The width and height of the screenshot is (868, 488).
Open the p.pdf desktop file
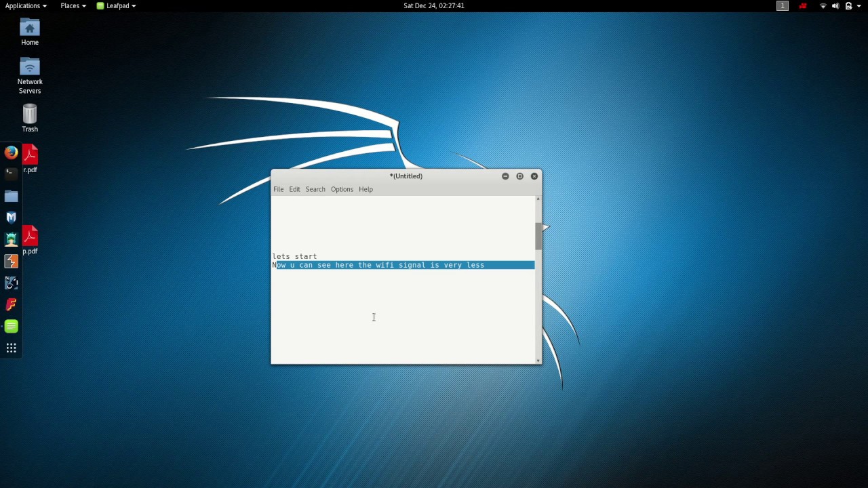[x=30, y=241]
